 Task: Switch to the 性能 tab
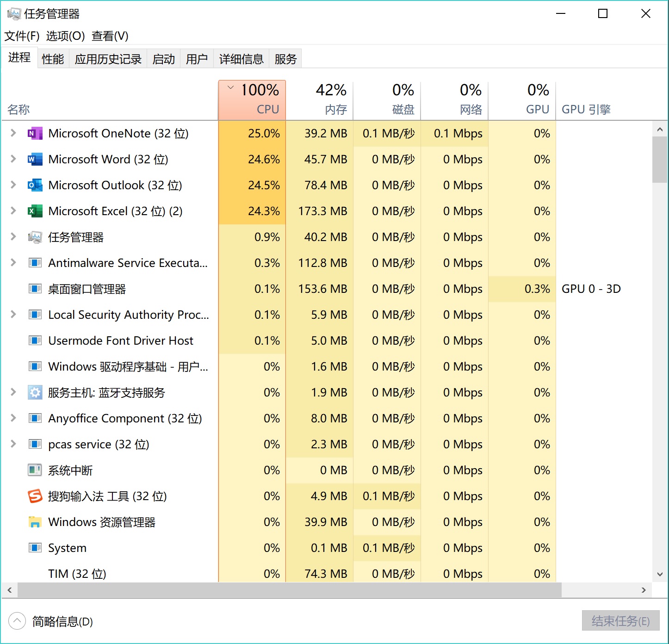click(x=52, y=58)
